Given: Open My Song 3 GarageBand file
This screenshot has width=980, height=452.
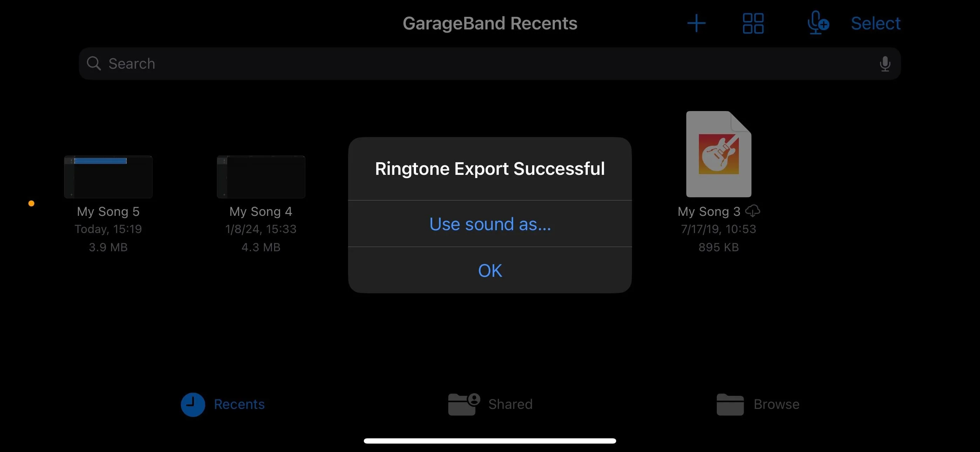Looking at the screenshot, I should [x=718, y=154].
